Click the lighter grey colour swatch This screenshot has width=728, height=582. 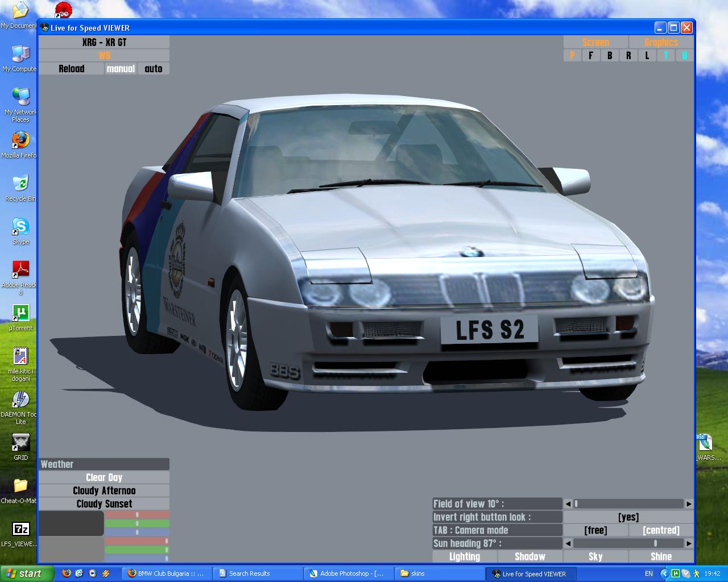tap(71, 550)
